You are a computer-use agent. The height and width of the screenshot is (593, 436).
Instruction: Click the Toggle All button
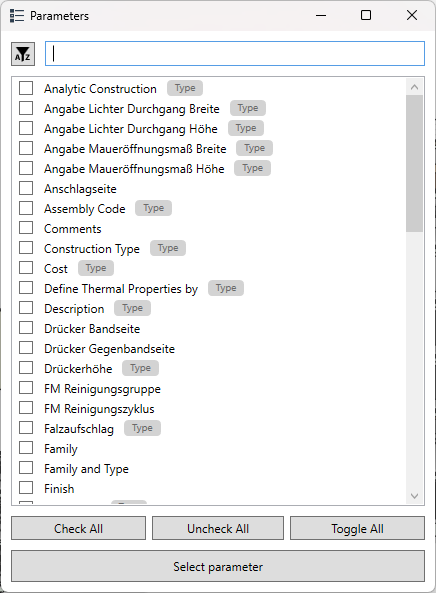(x=357, y=528)
